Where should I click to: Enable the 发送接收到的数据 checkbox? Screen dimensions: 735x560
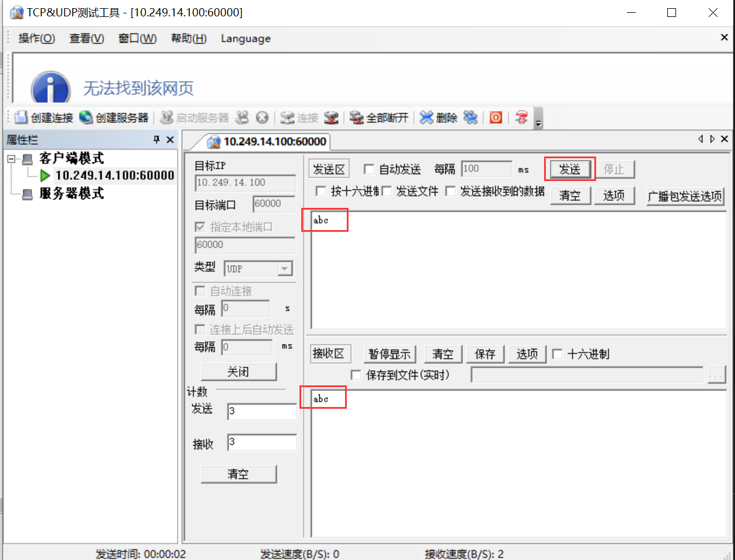point(451,191)
